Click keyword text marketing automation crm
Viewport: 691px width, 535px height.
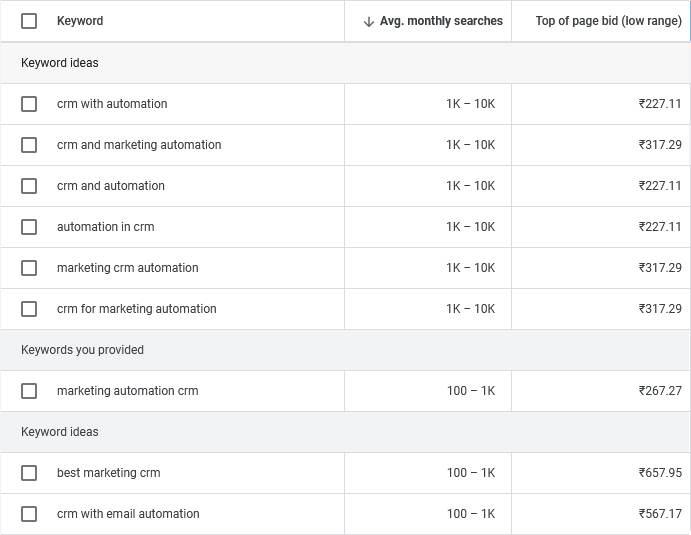click(127, 391)
